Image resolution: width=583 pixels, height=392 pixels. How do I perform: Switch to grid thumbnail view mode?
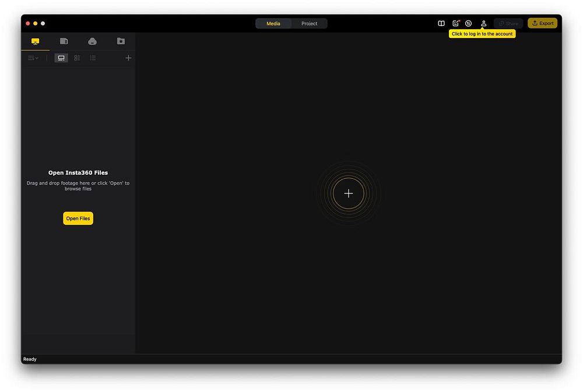77,58
